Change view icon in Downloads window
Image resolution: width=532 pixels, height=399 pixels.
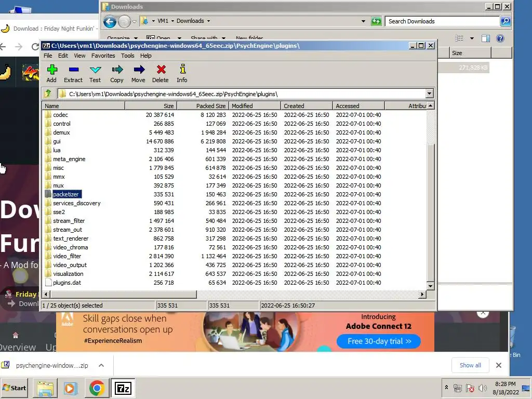pyautogui.click(x=459, y=38)
